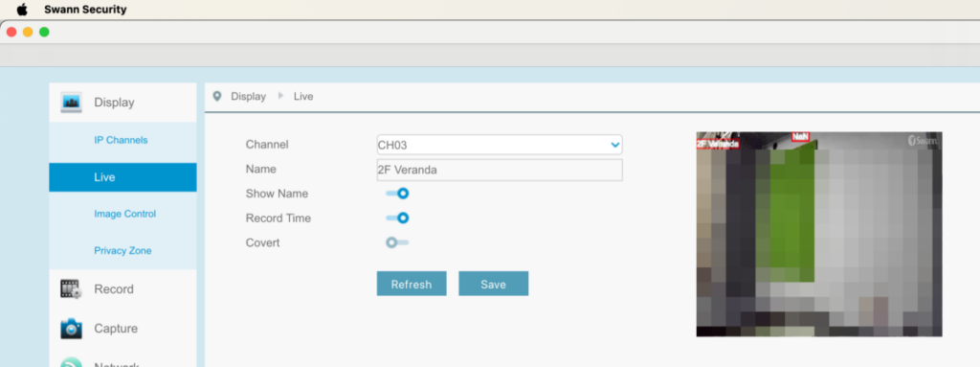Enable the Covert switch
Image resolution: width=980 pixels, height=367 pixels.
(x=397, y=242)
